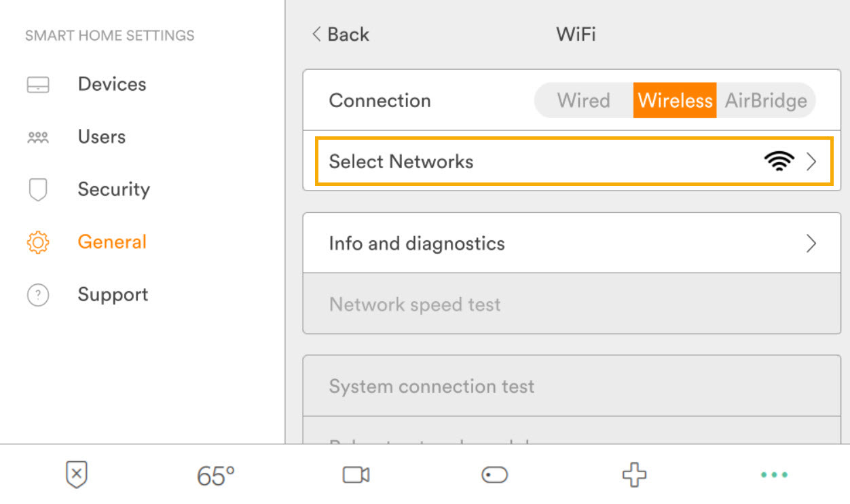Tap the plus-shaped icon in bottom bar
The width and height of the screenshot is (850, 504).
(634, 475)
